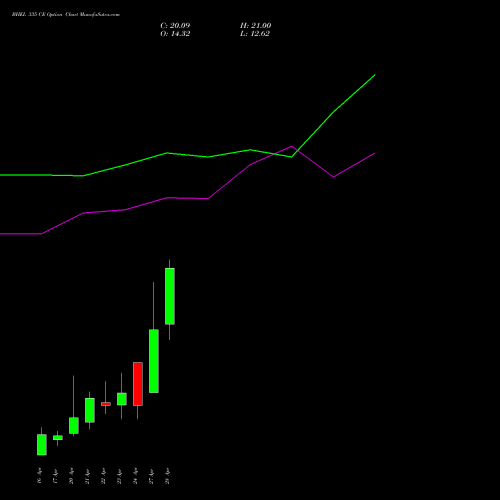
Task: Click the 27 Apr date label
Action: tap(151, 476)
